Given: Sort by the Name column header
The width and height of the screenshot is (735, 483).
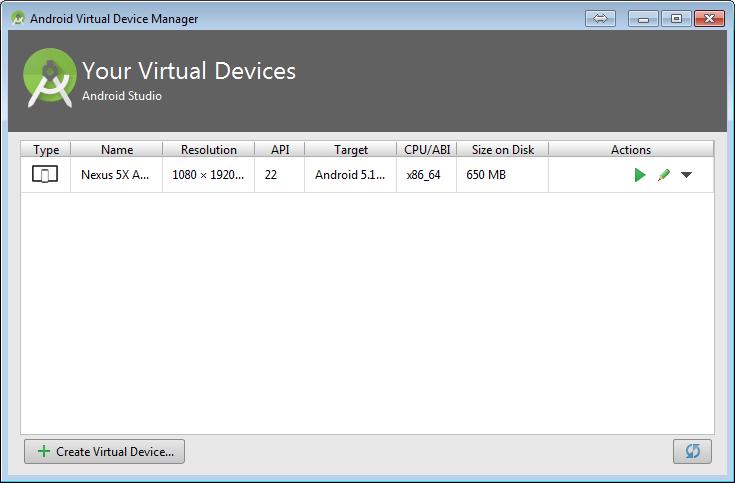Looking at the screenshot, I should (117, 149).
